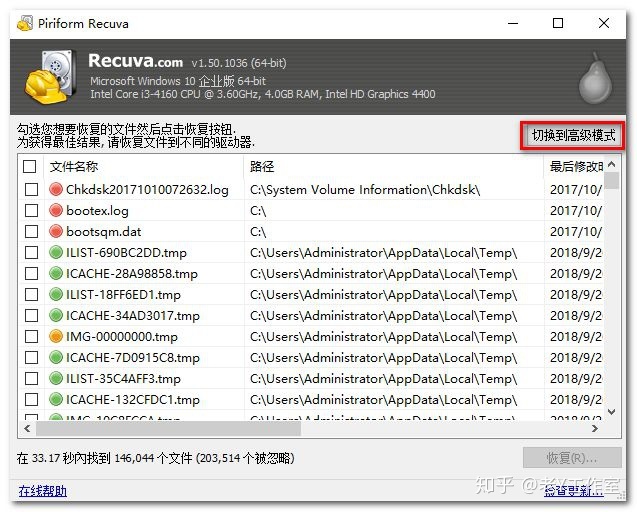Click the Piriform pear logo
Image resolution: width=637 pixels, height=512 pixels.
click(x=595, y=77)
